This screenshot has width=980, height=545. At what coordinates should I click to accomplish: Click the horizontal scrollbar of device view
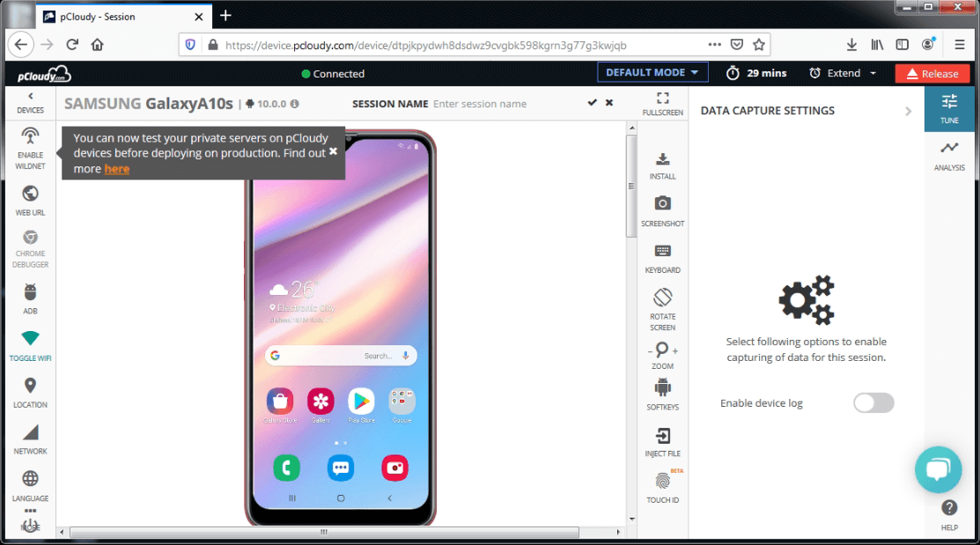click(324, 532)
